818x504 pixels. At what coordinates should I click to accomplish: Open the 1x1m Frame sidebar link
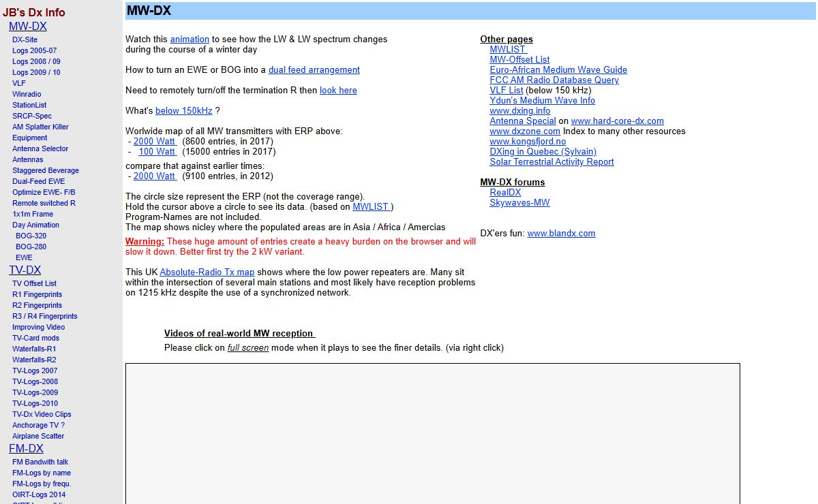[x=33, y=214]
